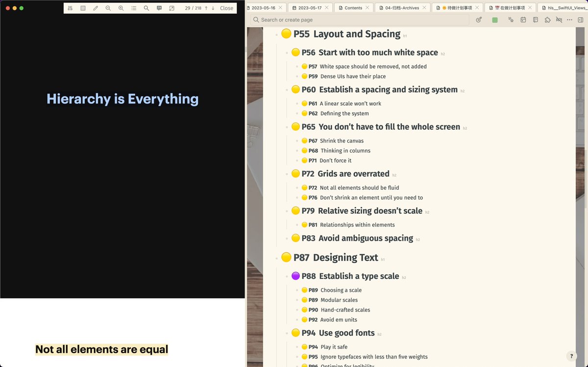Open the P59 Dense UIs reference
Screen dimensions: 588x367
tap(313, 76)
